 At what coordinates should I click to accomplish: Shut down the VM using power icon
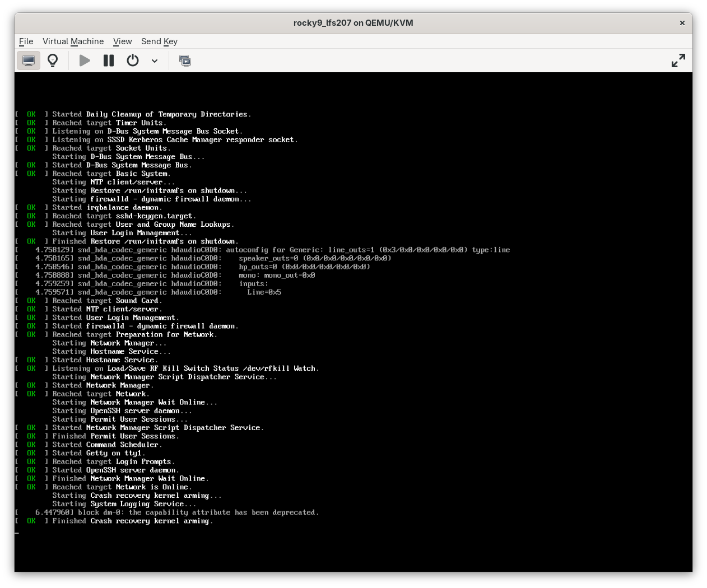[x=132, y=60]
